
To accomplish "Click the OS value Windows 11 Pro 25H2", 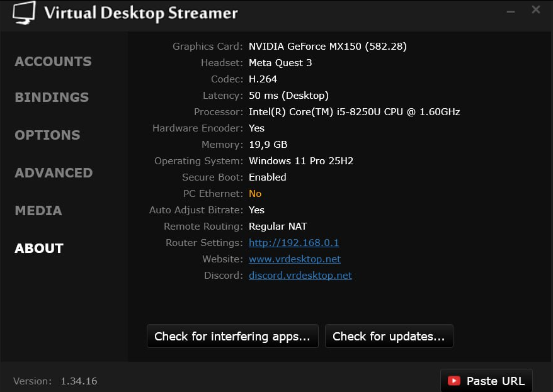I will click(x=301, y=161).
